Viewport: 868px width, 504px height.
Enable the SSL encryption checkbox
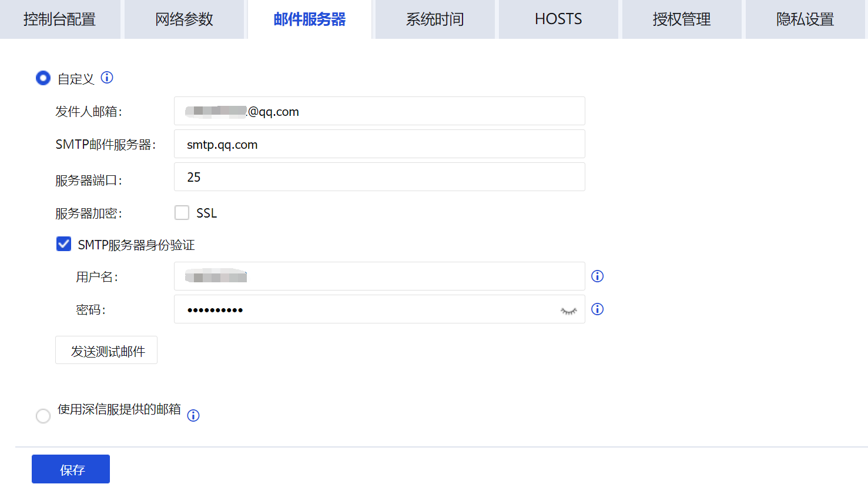[182, 212]
